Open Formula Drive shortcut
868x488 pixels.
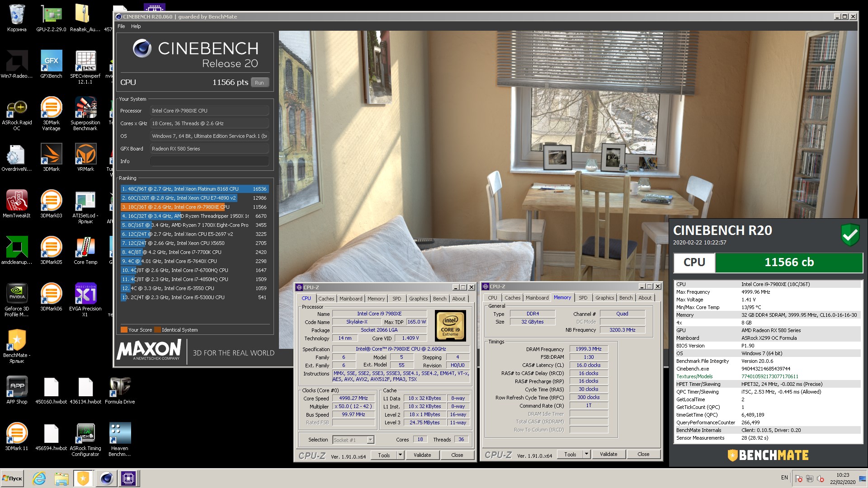120,390
